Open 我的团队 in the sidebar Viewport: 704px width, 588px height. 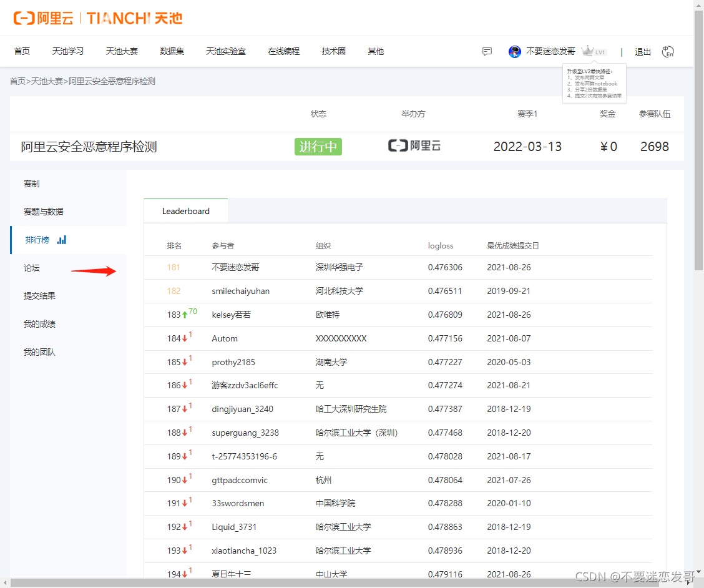tap(39, 352)
